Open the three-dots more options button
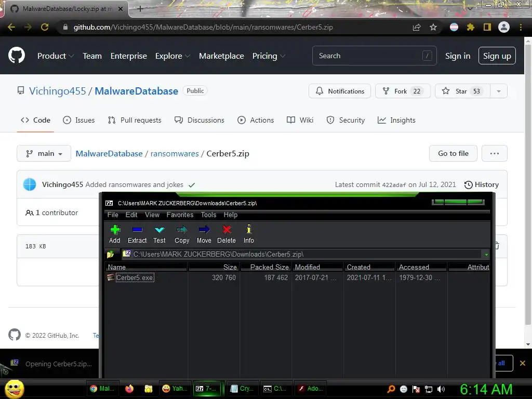532x399 pixels. 495,153
